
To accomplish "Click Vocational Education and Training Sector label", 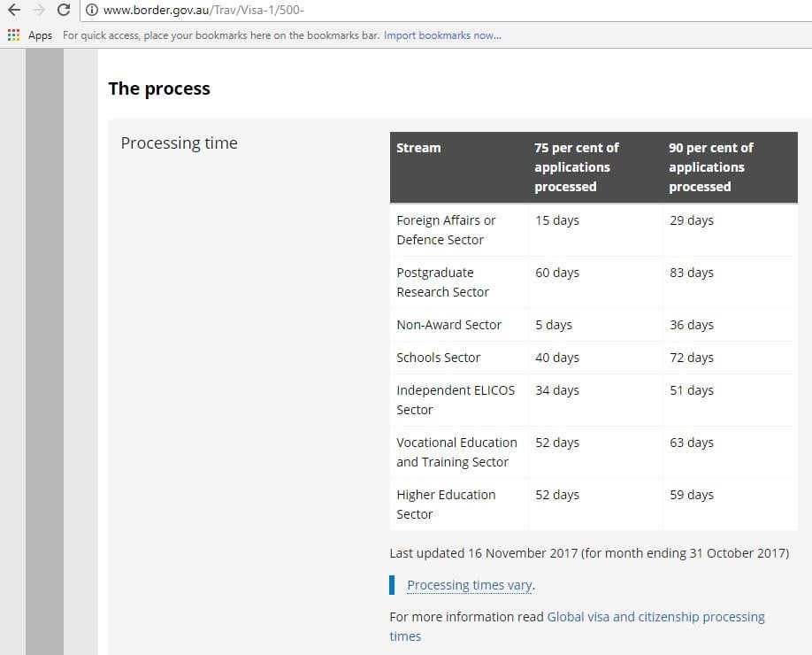I will 456,452.
